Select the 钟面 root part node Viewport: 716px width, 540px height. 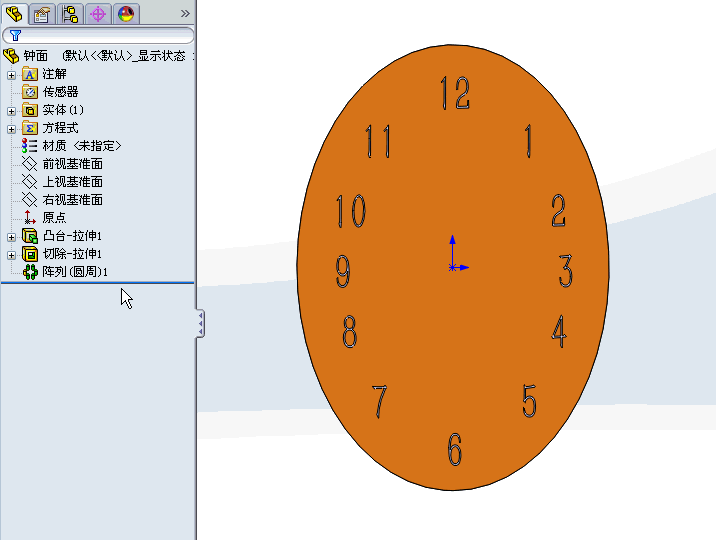(35, 56)
